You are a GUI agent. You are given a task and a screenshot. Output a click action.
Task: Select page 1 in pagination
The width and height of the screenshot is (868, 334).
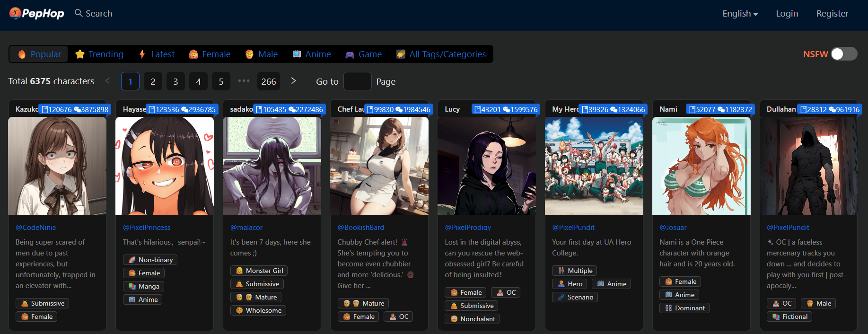pyautogui.click(x=130, y=81)
